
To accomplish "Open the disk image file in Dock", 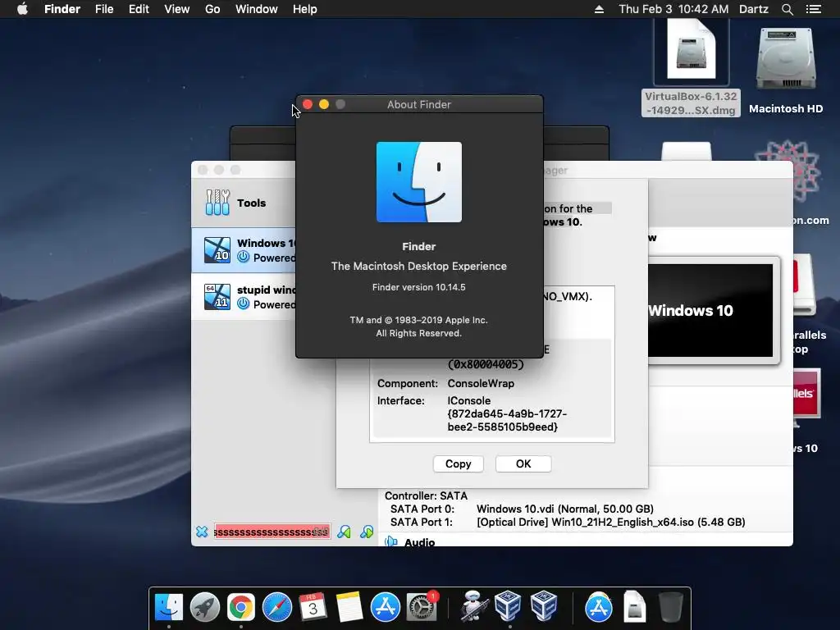I will pyautogui.click(x=635, y=607).
